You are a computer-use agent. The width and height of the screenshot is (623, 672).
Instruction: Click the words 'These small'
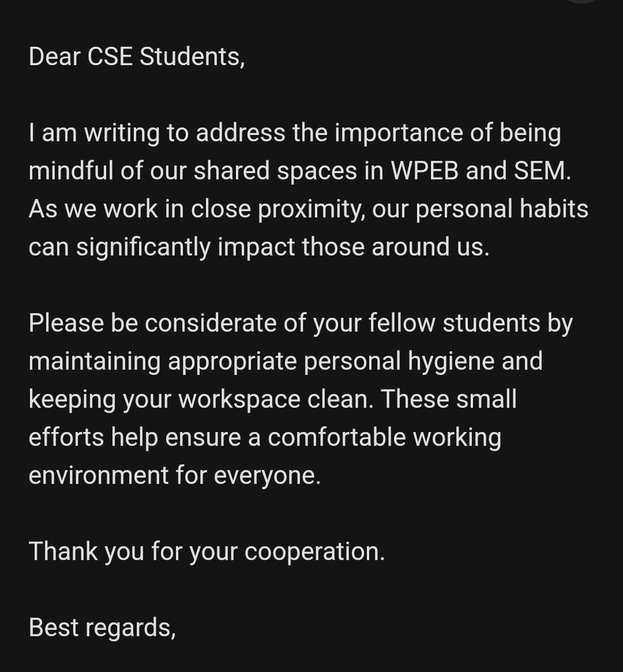tap(449, 399)
